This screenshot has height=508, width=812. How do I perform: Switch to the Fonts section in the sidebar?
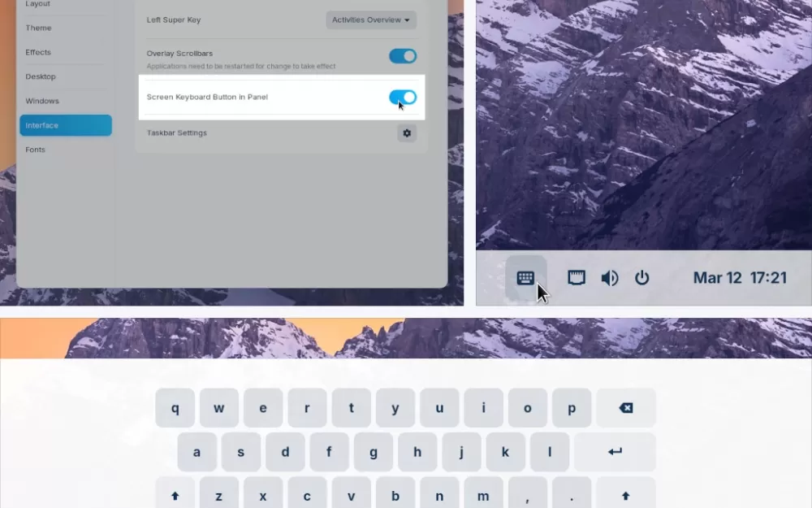tap(35, 150)
